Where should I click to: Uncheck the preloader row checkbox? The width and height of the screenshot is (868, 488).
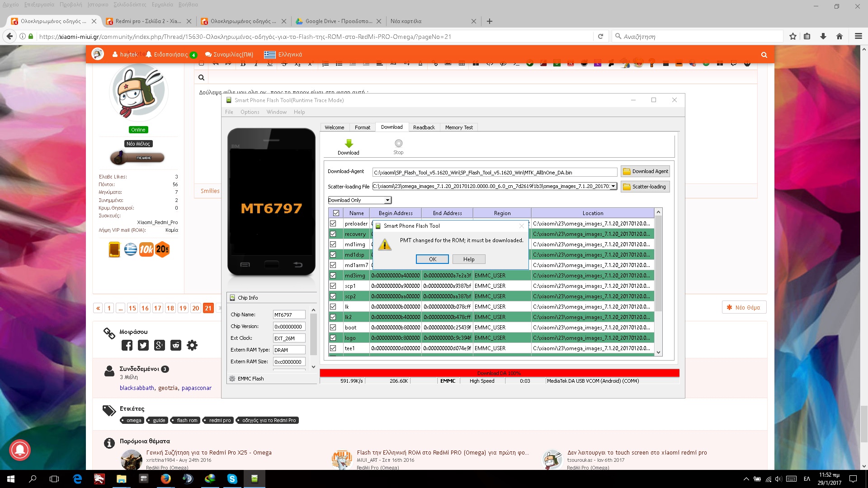pyautogui.click(x=333, y=224)
